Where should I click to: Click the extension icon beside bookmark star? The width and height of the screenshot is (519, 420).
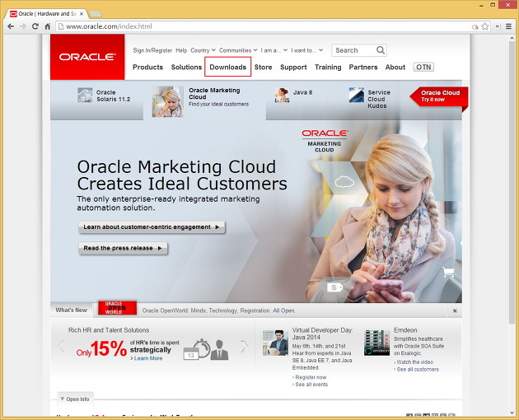475,27
